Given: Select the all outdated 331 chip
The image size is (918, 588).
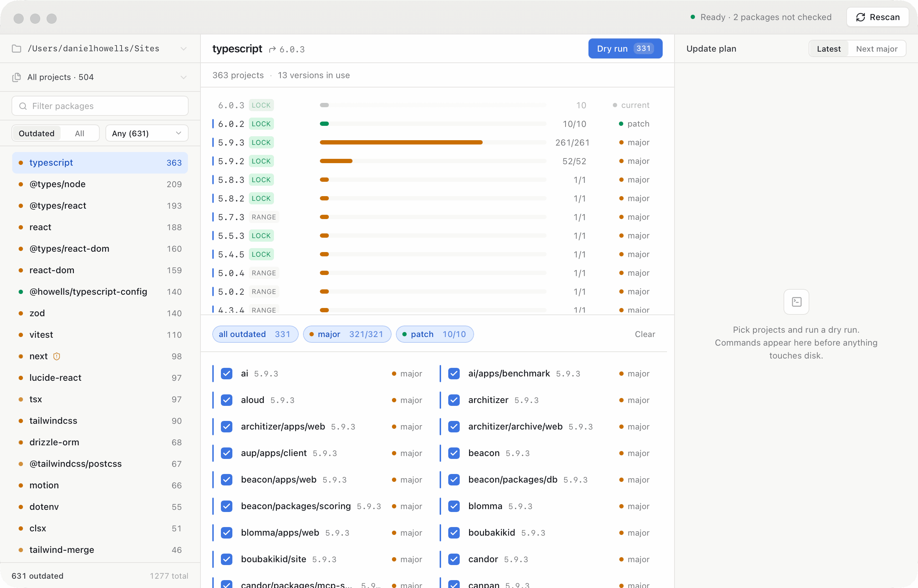Looking at the screenshot, I should (x=255, y=334).
